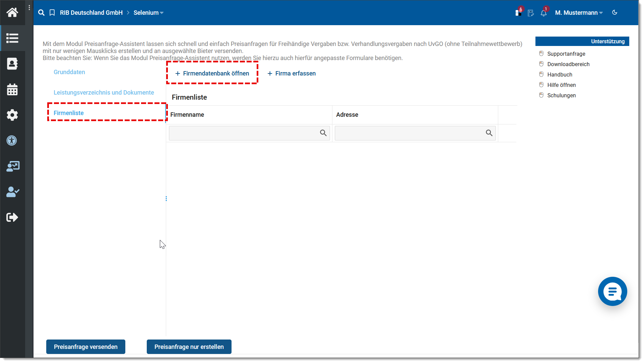644x363 pixels.
Task: Select Leistungsverzeichnis und Dokumente tab
Action: [x=104, y=93]
